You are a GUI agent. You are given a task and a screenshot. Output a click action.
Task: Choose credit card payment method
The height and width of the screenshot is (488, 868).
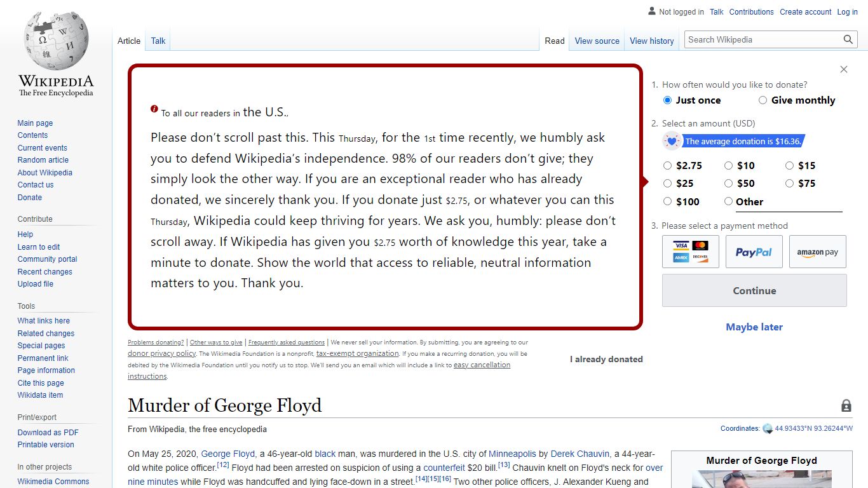691,252
